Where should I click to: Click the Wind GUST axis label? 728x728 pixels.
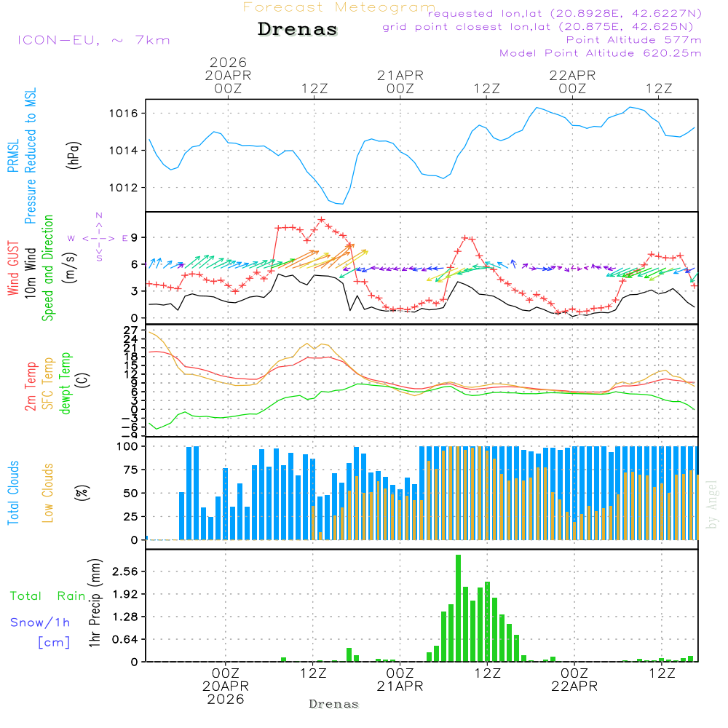tap(13, 269)
